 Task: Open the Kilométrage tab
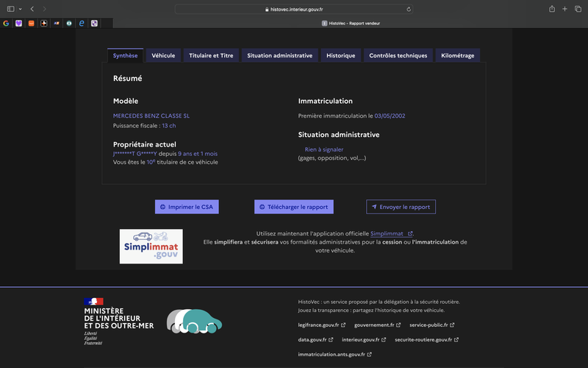pos(457,56)
